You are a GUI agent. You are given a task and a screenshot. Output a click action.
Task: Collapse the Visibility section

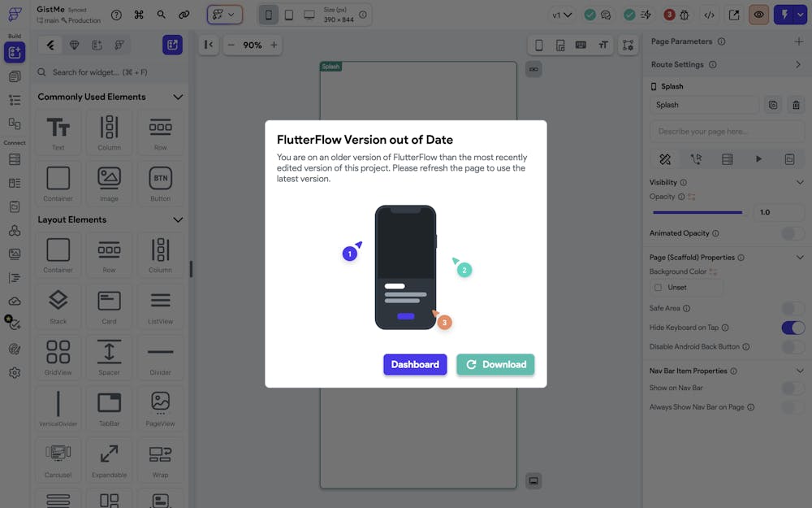[800, 182]
